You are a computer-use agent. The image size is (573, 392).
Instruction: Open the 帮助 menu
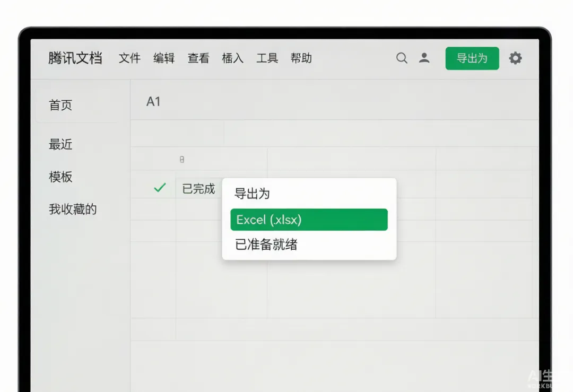tap(301, 58)
